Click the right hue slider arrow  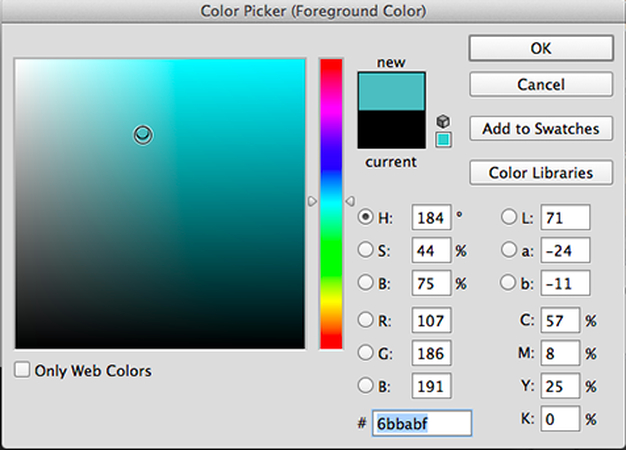[x=349, y=201]
